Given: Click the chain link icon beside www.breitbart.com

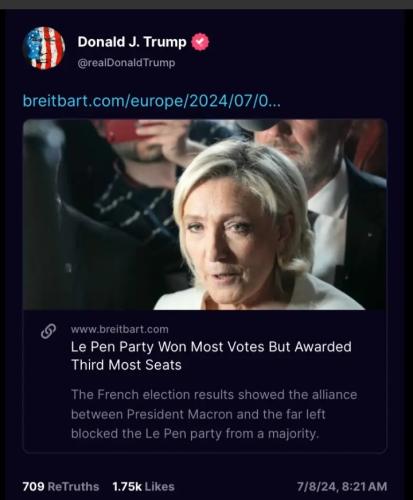Looking at the screenshot, I should coord(48,331).
